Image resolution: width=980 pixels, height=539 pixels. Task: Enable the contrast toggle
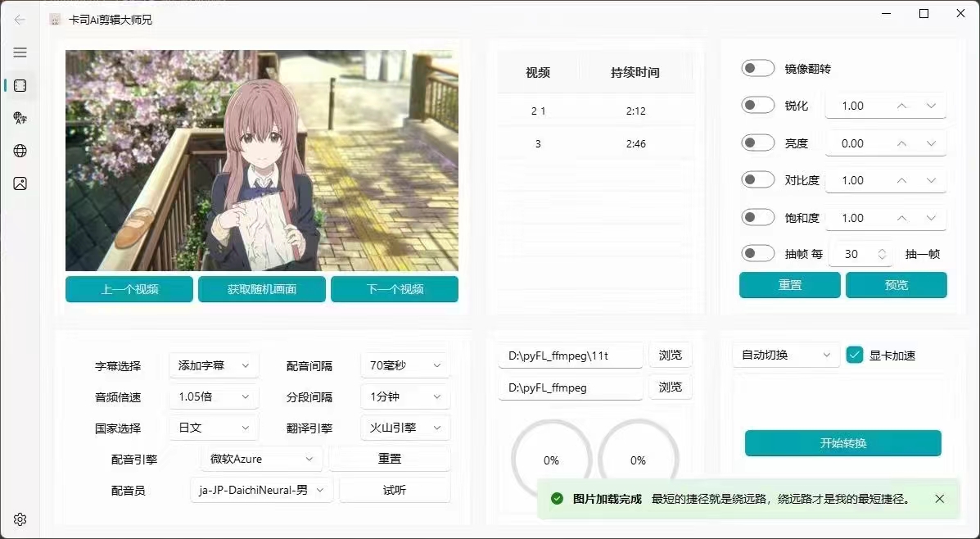pos(758,179)
